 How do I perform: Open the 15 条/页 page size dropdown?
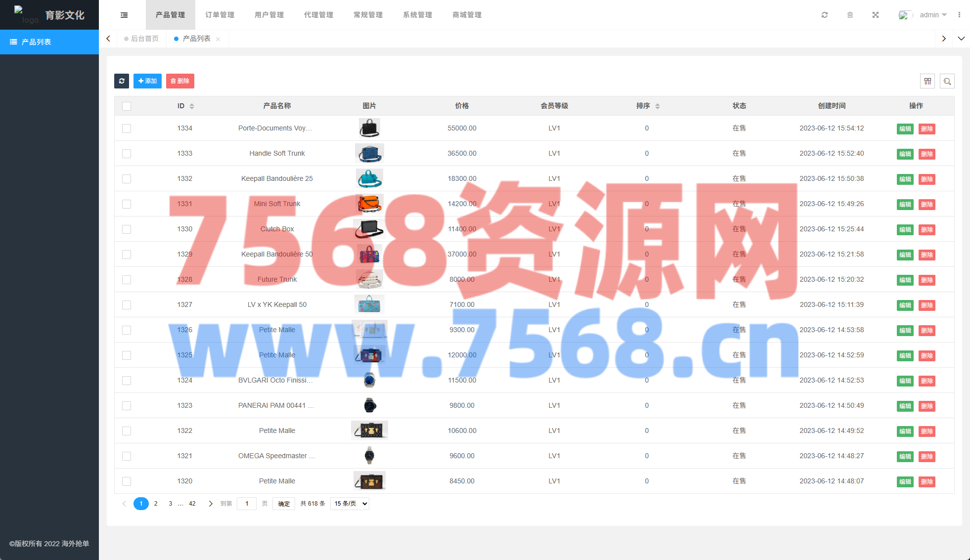(350, 504)
